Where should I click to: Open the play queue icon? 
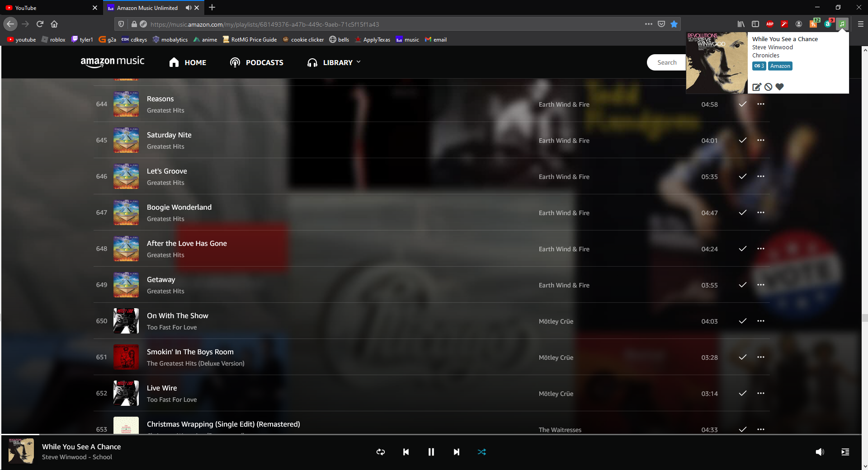coord(845,452)
